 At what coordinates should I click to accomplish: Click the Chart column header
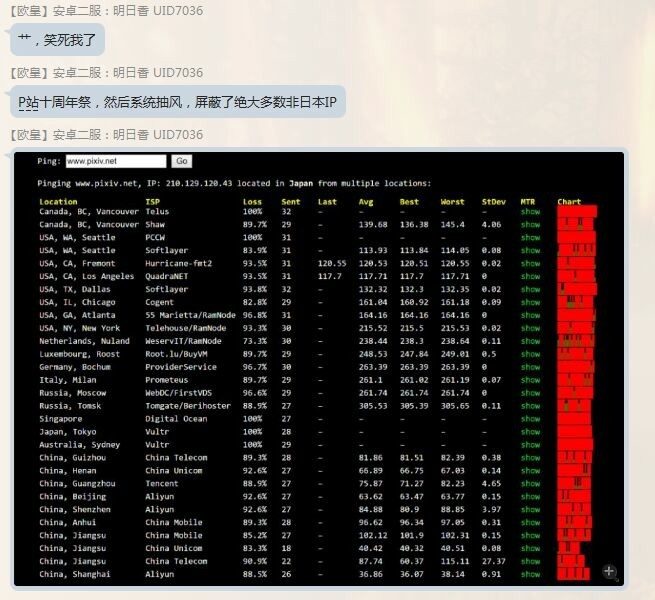pyautogui.click(x=569, y=202)
